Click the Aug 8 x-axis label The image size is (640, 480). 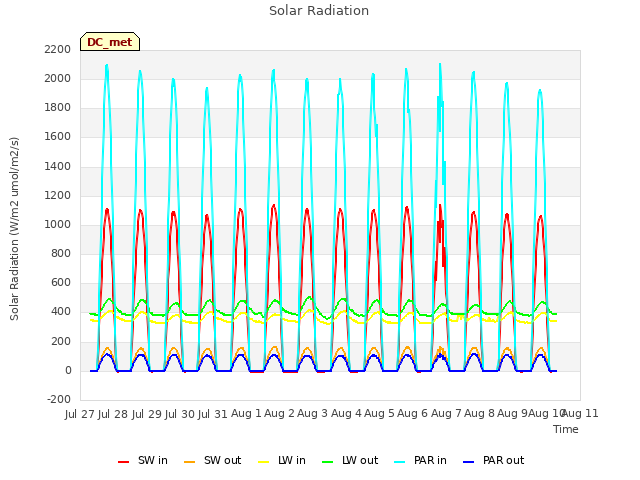pyautogui.click(x=479, y=414)
